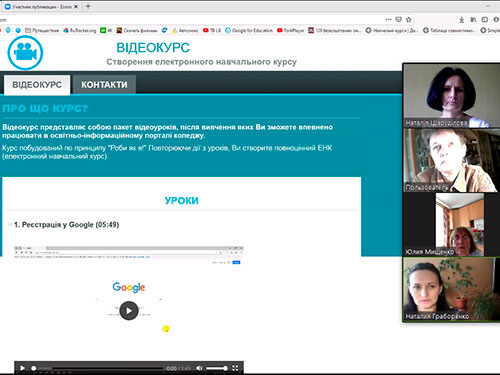The height and width of the screenshot is (375, 500).
Task: Select Юлия Мищенко's video tile
Action: [x=452, y=225]
